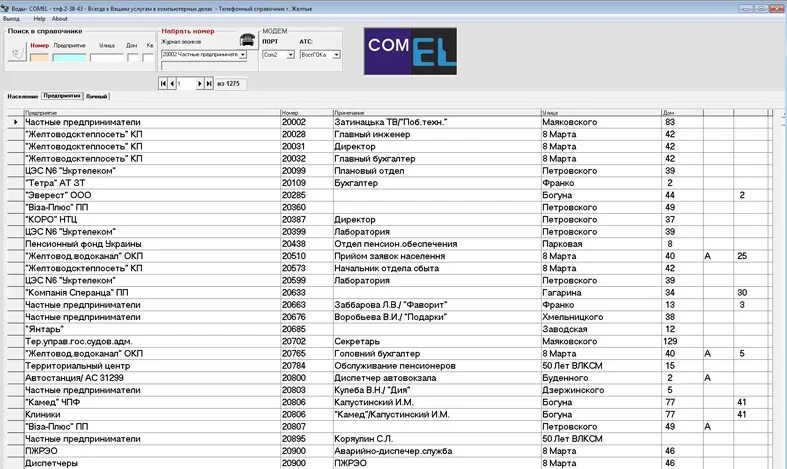Dial the number with the telephone icon

click(247, 40)
